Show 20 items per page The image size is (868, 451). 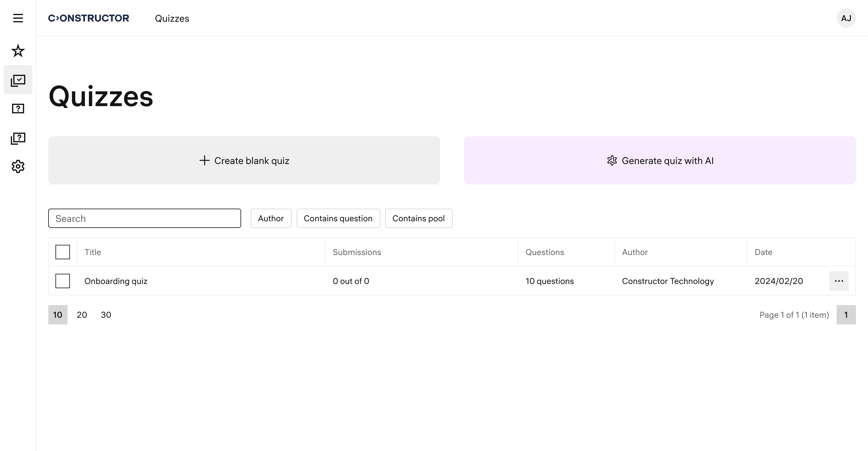click(x=82, y=315)
